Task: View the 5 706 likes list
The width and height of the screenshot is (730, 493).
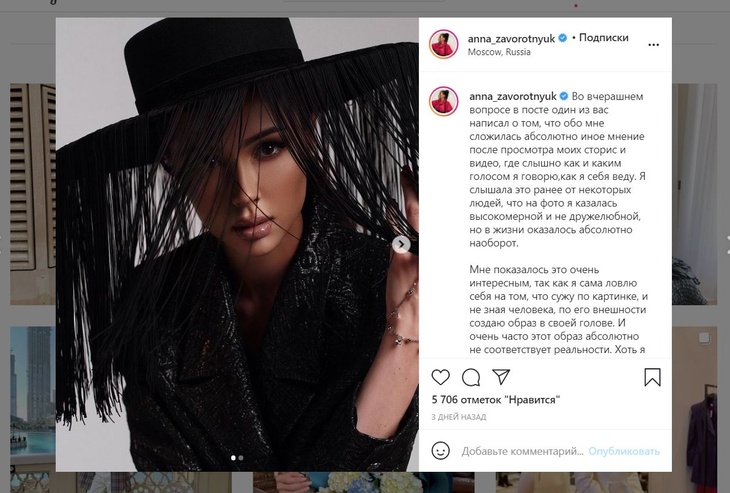Action: click(495, 400)
